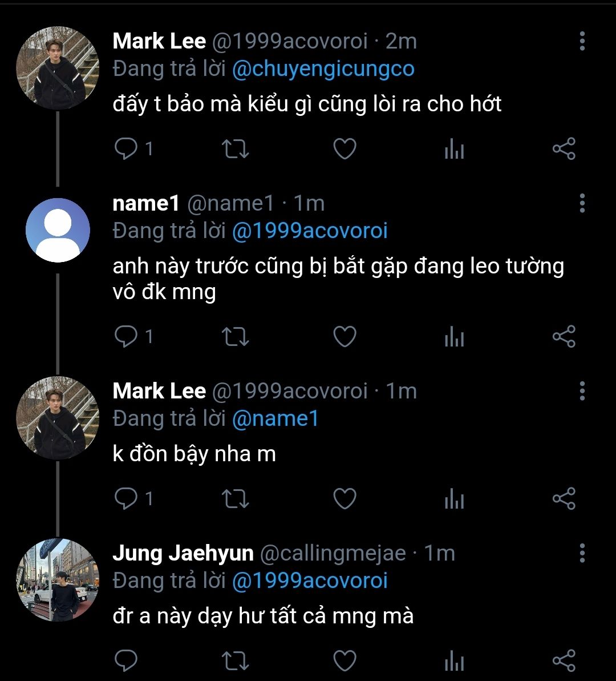Open more options on name1's tweet
The image size is (616, 681).
pos(582,203)
